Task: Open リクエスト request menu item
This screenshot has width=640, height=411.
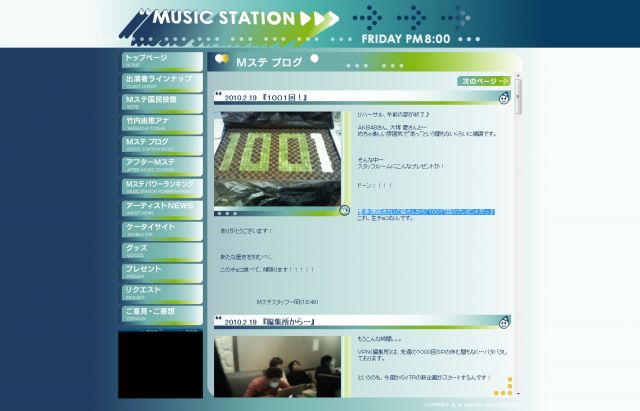Action: click(x=162, y=293)
